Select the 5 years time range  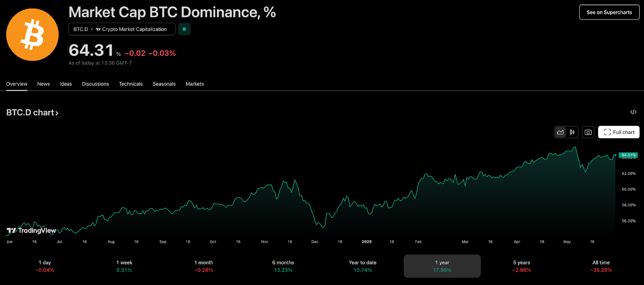[522, 266]
